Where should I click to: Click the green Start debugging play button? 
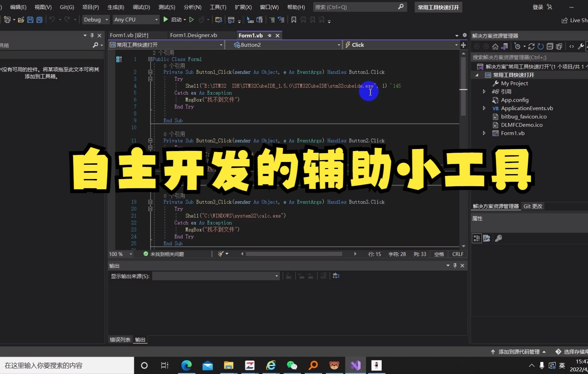pos(166,19)
